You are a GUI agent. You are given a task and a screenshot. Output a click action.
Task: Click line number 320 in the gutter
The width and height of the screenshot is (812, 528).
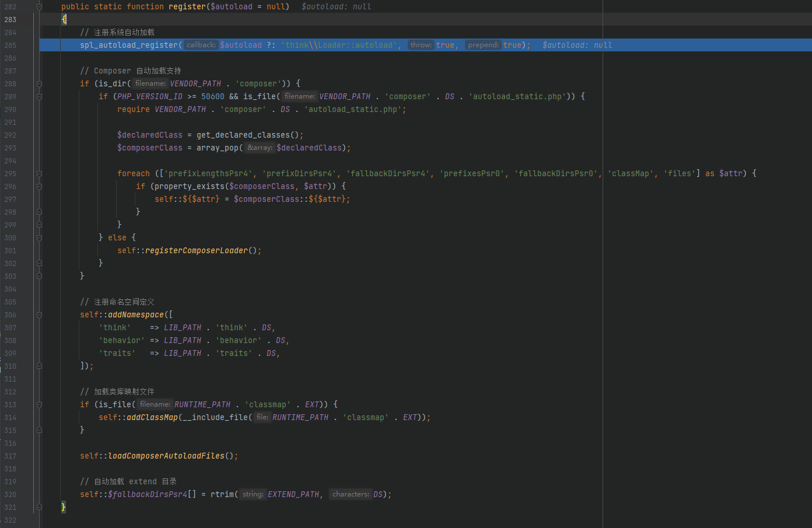(x=10, y=494)
